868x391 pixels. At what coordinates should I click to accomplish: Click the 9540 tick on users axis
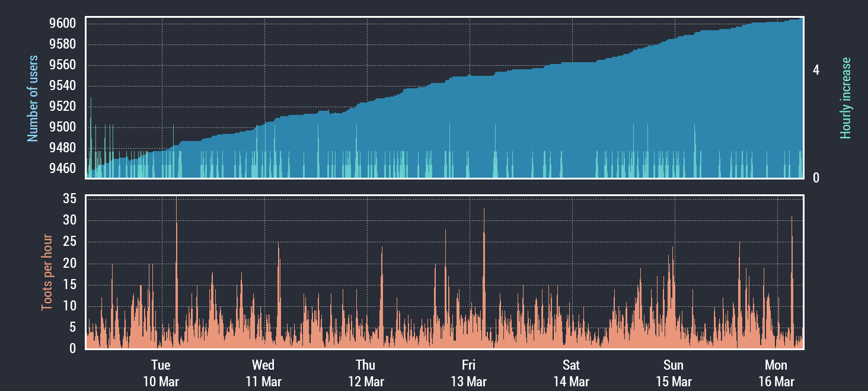click(x=62, y=86)
